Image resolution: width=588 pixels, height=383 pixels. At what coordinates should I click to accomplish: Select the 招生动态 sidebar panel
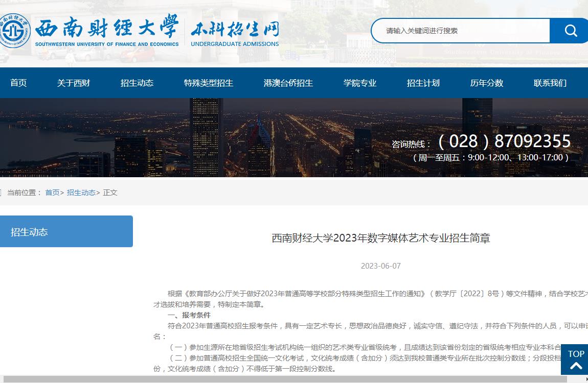[66, 231]
